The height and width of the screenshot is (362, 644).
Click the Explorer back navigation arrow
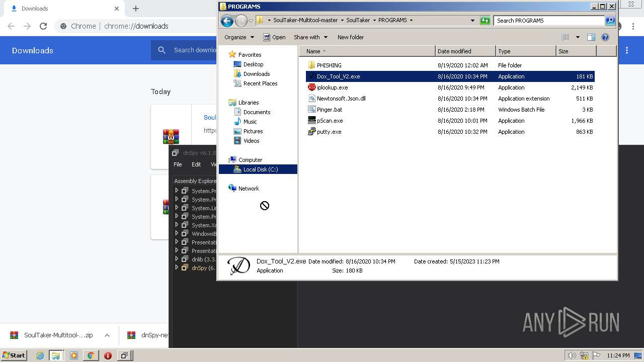227,21
